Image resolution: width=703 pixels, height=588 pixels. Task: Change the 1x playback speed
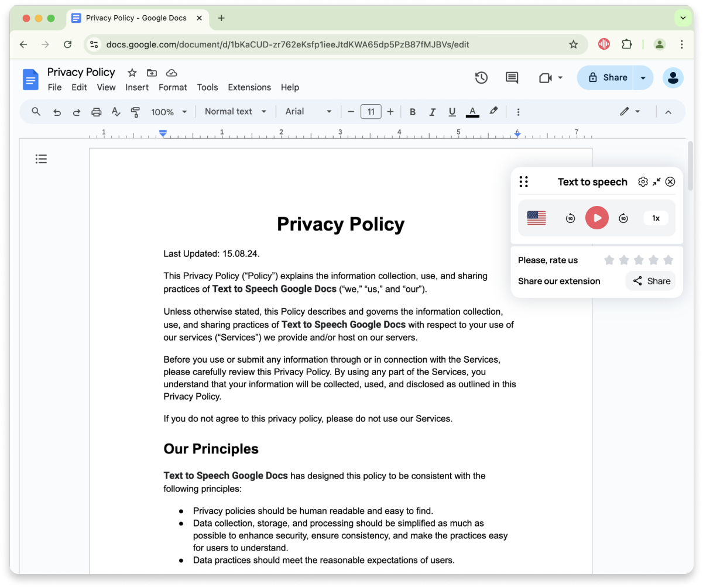click(656, 218)
